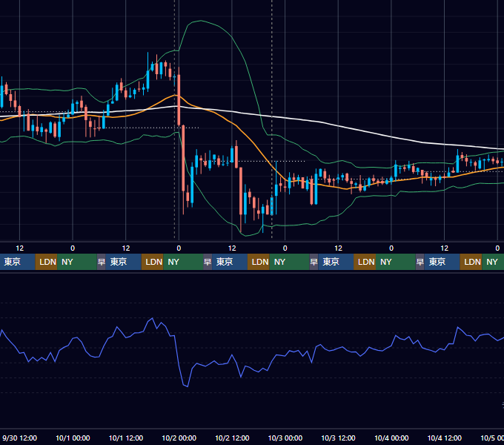The height and width of the screenshot is (445, 504).
Task: Select the NY session block spanning 10/4 00:00
Action: 396,262
